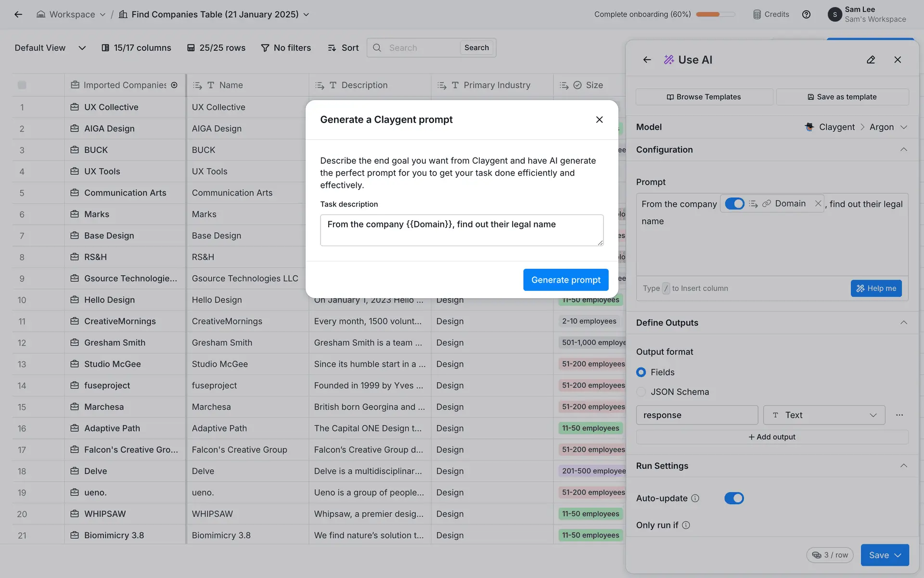
Task: Click Save as template
Action: 842,97
